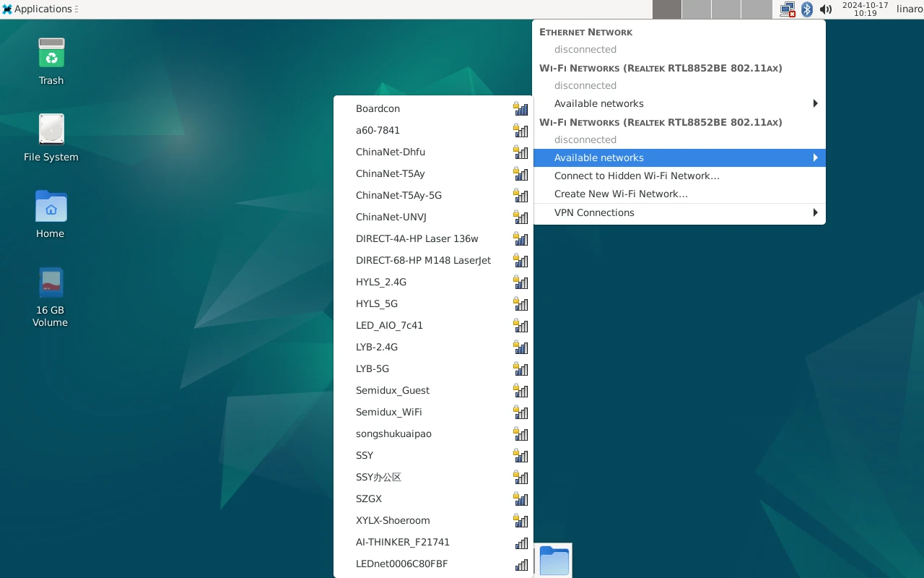Expand first Available networks submenu

tap(679, 103)
